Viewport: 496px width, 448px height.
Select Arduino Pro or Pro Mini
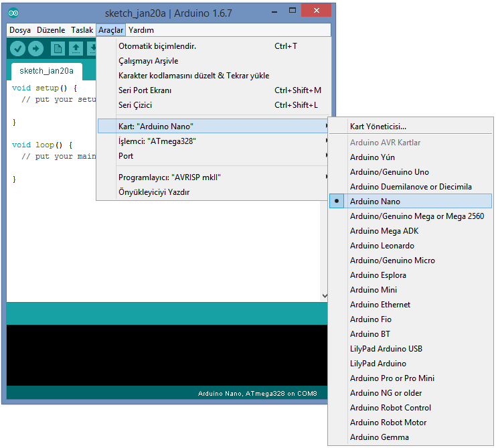[410, 378]
